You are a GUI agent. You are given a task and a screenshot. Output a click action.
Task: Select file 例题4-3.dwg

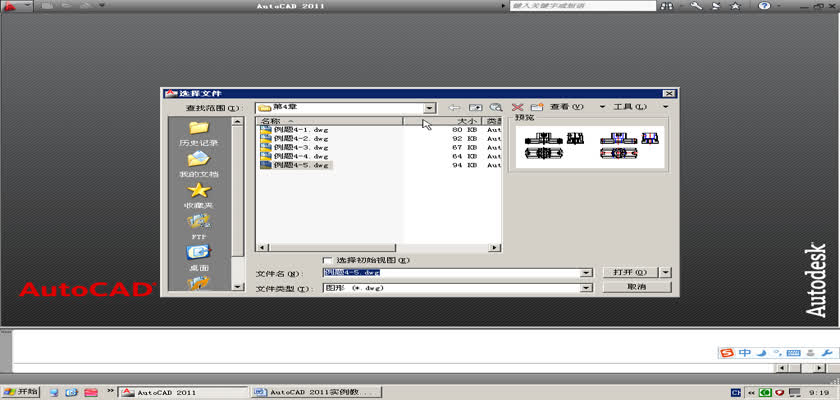pos(295,147)
